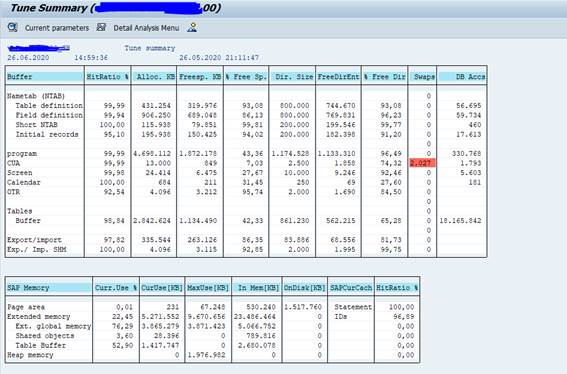Viewport: 567px width, 374px height.
Task: Select the date 26.06.2020 text
Action: (x=28, y=58)
